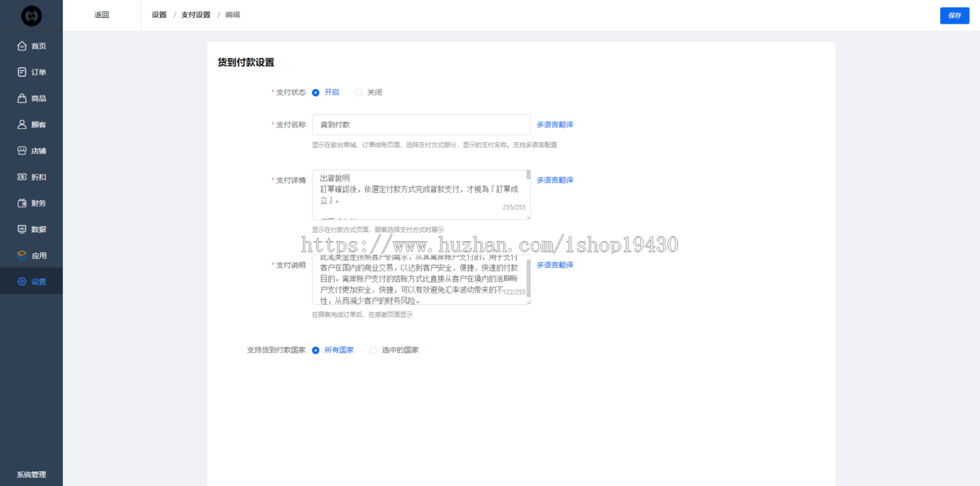Open the 财务 finance icon
The height and width of the screenshot is (486, 980).
[x=22, y=203]
